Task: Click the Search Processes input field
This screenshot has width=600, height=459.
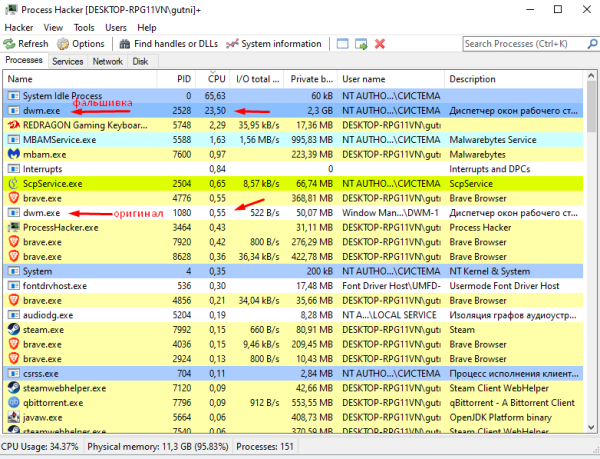Action: (x=520, y=44)
